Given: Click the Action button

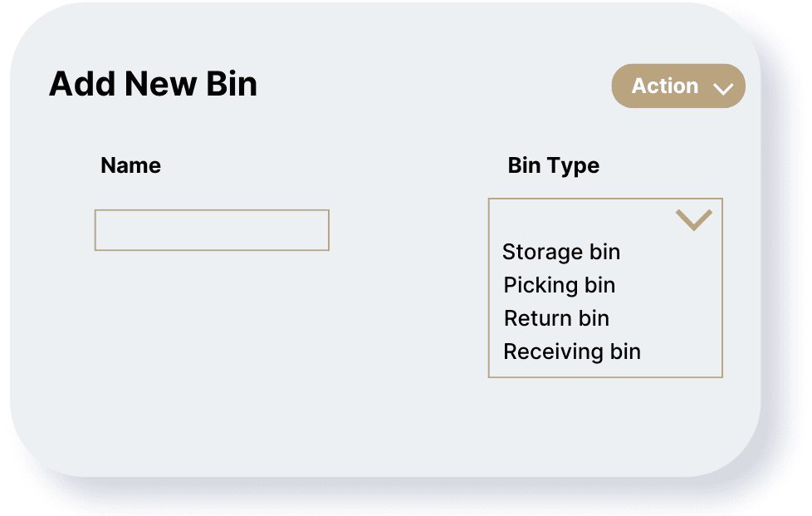Looking at the screenshot, I should (x=677, y=86).
